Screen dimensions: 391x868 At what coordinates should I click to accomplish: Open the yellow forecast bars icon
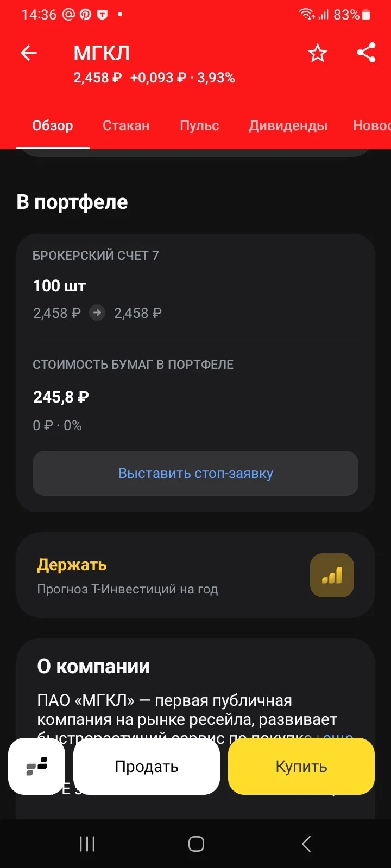coord(332,575)
